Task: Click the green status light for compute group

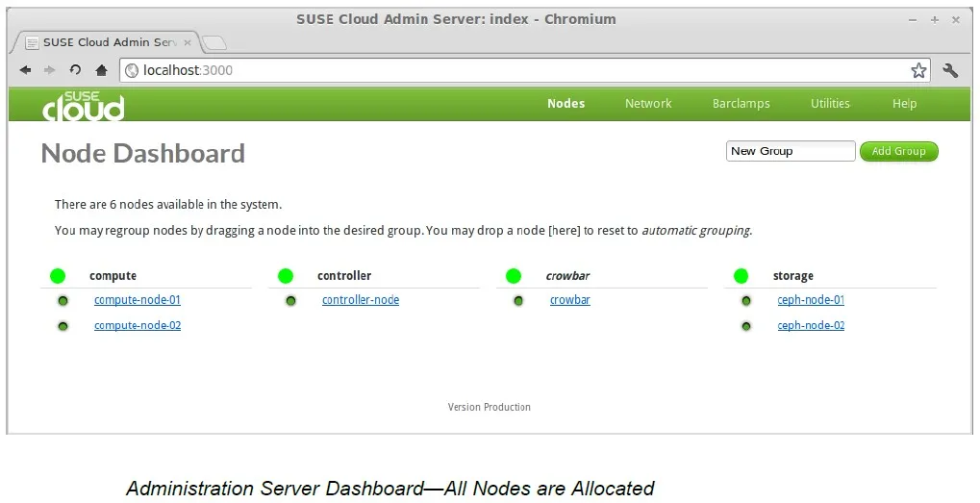Action: tap(58, 276)
